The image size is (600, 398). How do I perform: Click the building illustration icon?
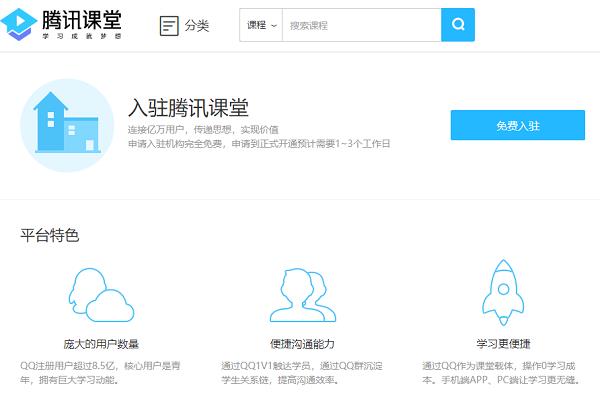[67, 125]
